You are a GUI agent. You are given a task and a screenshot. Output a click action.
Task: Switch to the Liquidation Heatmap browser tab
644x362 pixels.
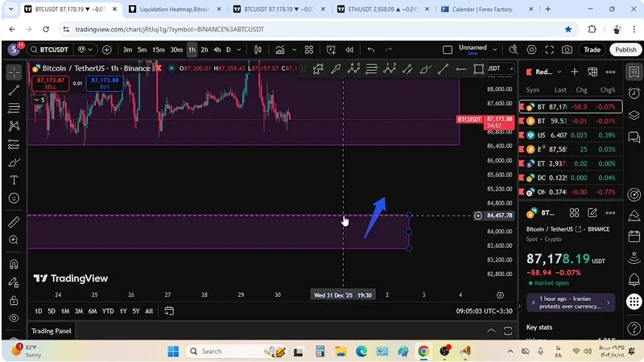(x=173, y=10)
